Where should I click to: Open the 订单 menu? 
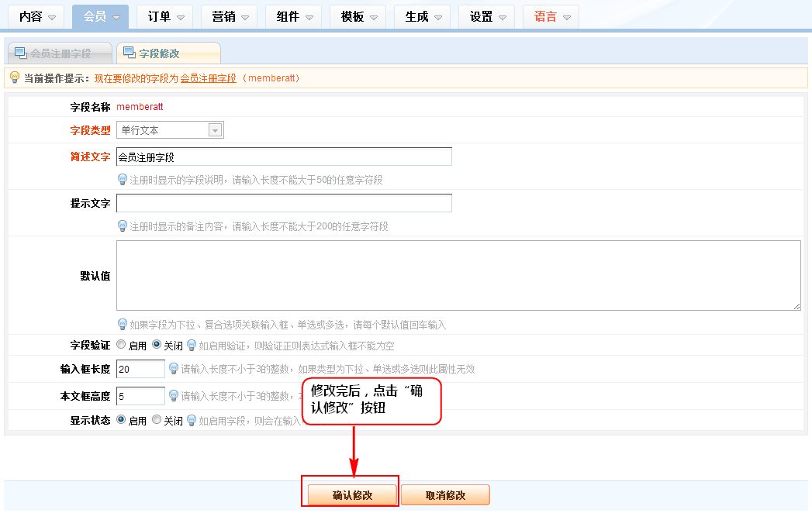164,16
